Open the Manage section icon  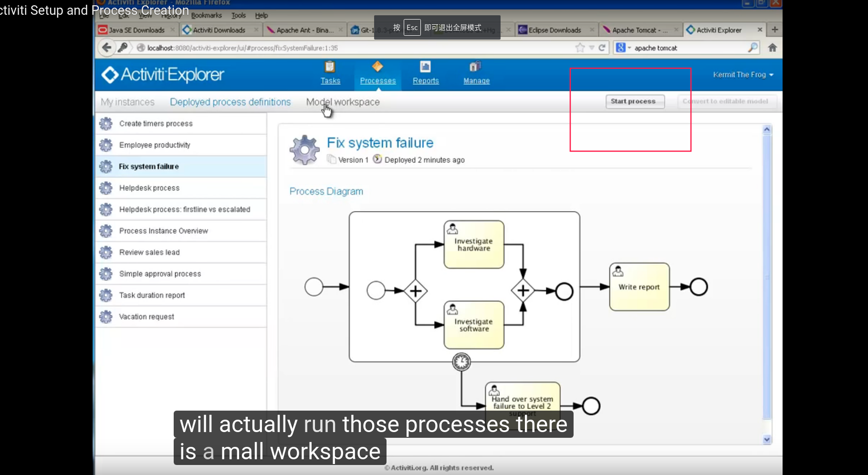point(475,67)
